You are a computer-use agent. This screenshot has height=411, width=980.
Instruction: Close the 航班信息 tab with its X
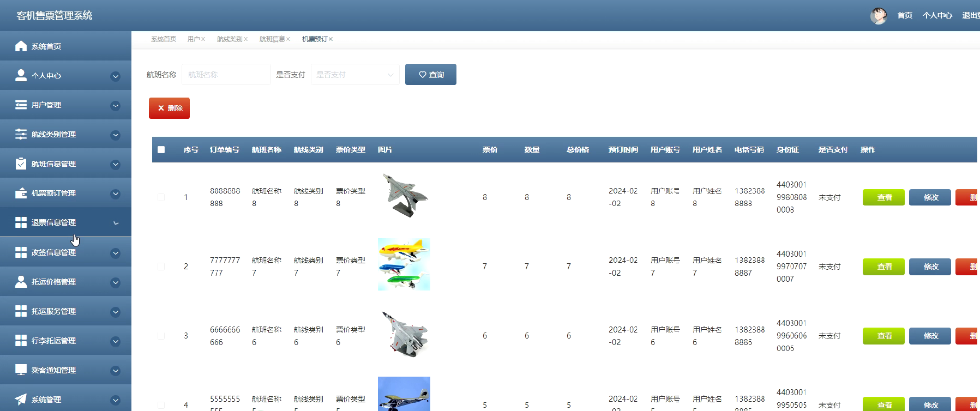click(288, 39)
